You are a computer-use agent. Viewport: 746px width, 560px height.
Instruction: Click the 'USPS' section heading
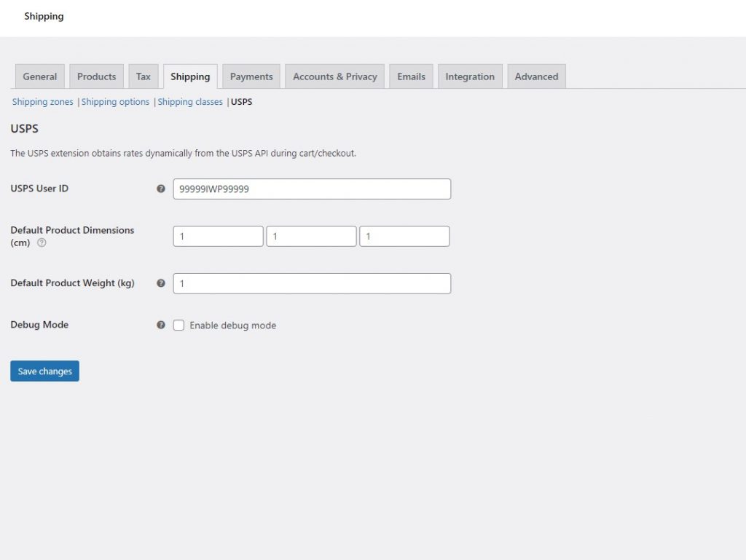[24, 128]
